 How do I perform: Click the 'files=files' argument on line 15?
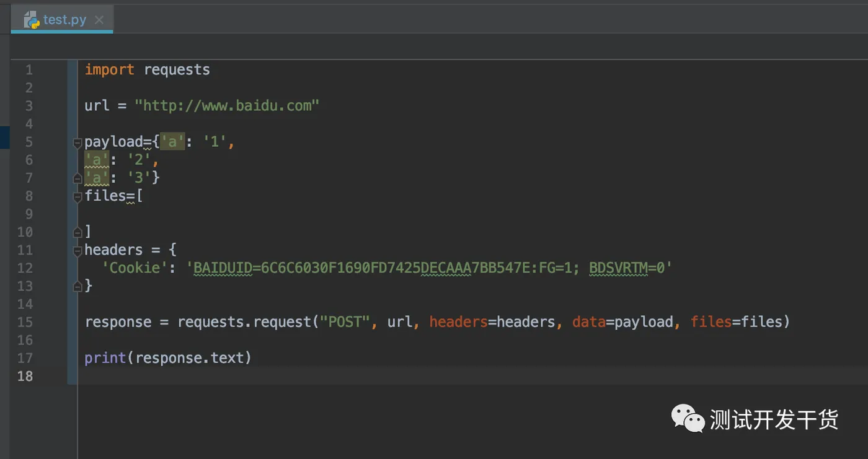point(736,322)
